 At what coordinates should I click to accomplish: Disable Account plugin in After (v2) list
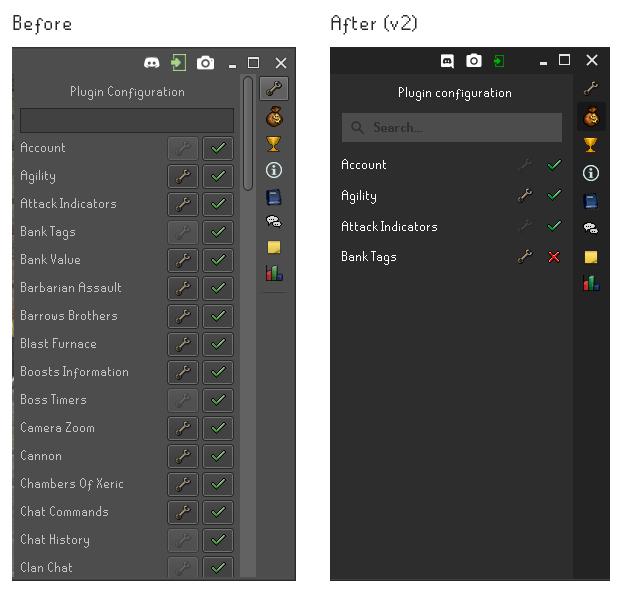(554, 165)
